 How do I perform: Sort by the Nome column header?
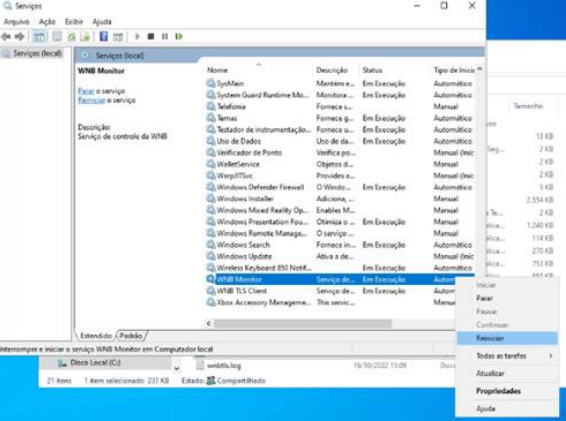pos(258,70)
